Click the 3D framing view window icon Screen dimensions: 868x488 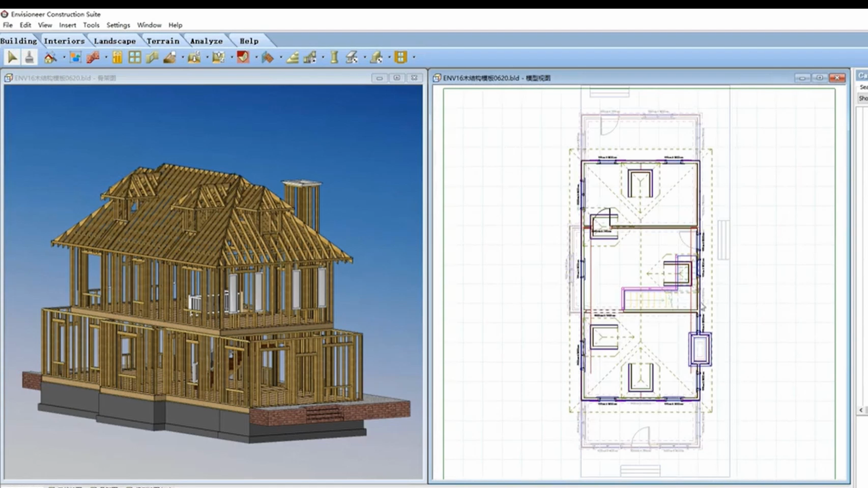pyautogui.click(x=9, y=78)
